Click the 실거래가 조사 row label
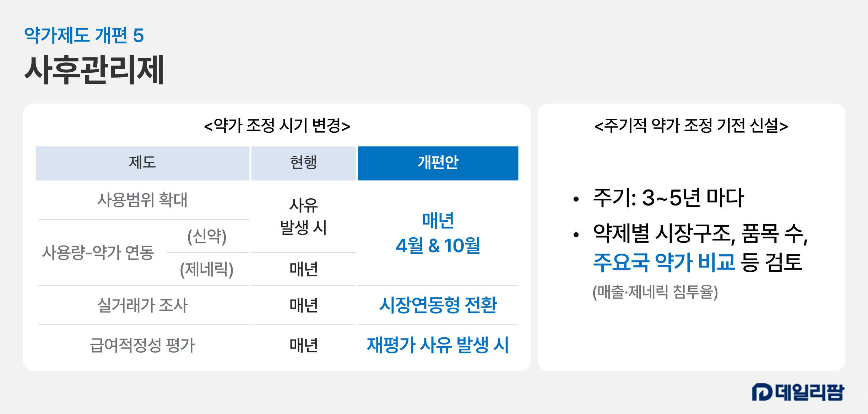Screen dimensions: 868x414 click(142, 305)
